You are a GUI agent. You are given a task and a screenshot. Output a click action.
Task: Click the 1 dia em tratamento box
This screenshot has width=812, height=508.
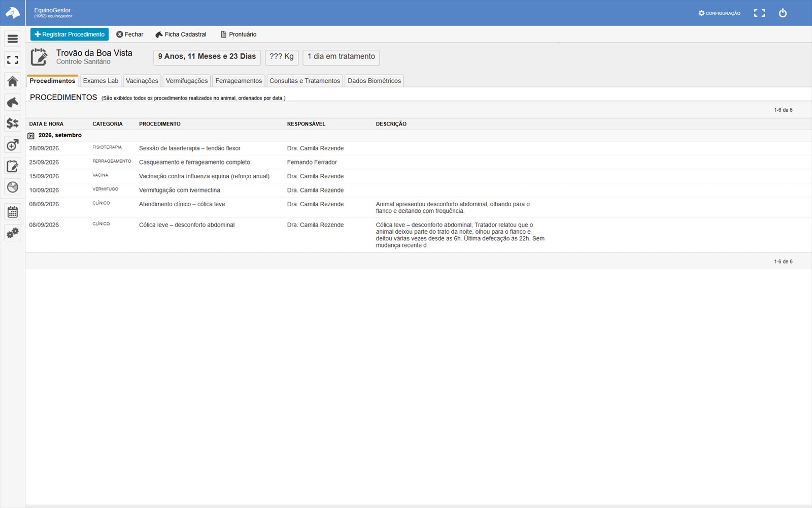click(341, 57)
